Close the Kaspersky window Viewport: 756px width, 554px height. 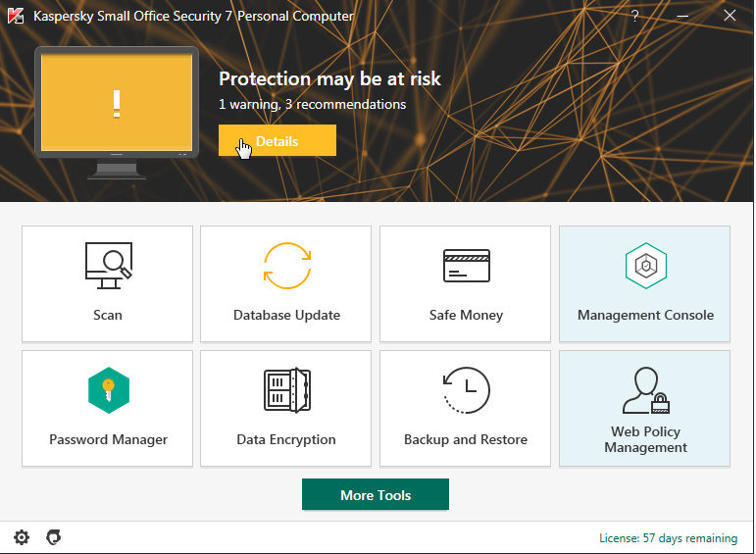click(730, 16)
